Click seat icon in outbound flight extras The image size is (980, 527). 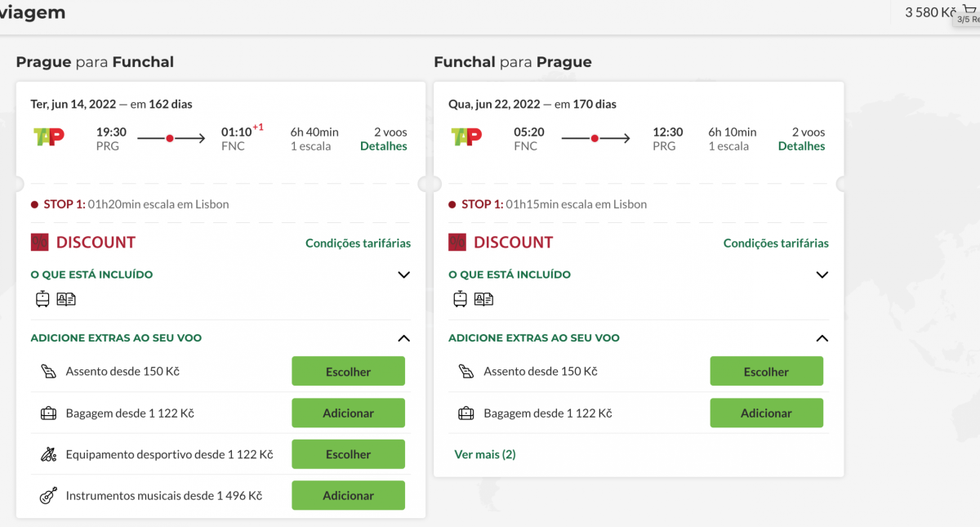pos(48,372)
